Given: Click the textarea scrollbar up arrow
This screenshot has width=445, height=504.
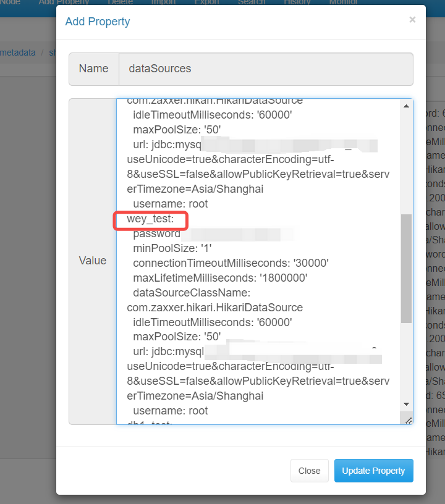Looking at the screenshot, I should click(x=407, y=106).
